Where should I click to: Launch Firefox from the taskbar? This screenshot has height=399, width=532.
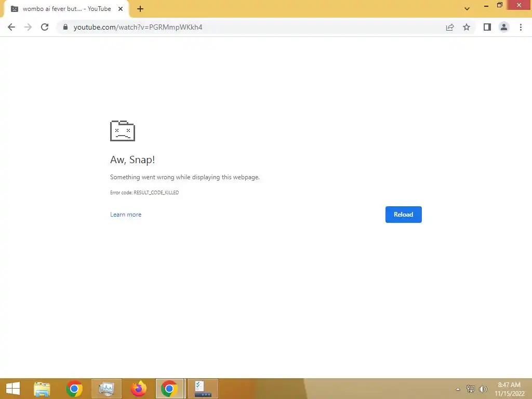click(138, 389)
